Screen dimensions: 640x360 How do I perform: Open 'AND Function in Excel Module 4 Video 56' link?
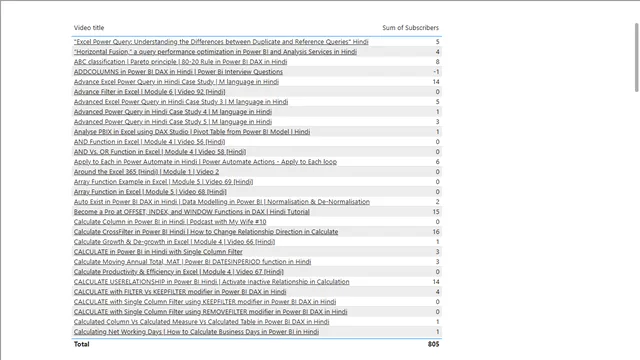coord(149,142)
